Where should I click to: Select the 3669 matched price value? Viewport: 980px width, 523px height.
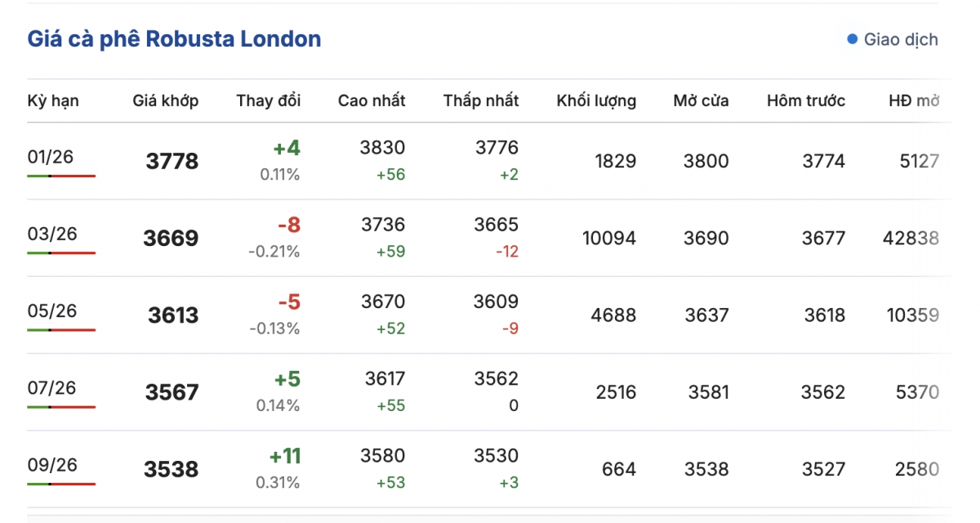[171, 239]
